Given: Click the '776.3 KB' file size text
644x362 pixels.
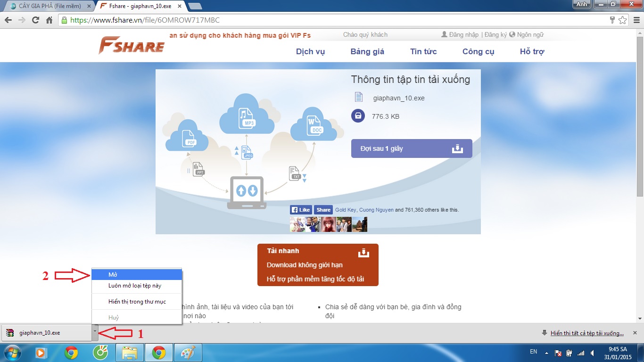Looking at the screenshot, I should click(x=385, y=116).
